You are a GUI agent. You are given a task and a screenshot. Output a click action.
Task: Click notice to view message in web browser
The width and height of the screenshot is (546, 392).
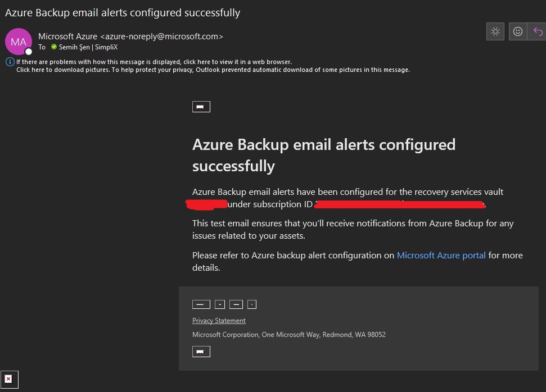(154, 62)
